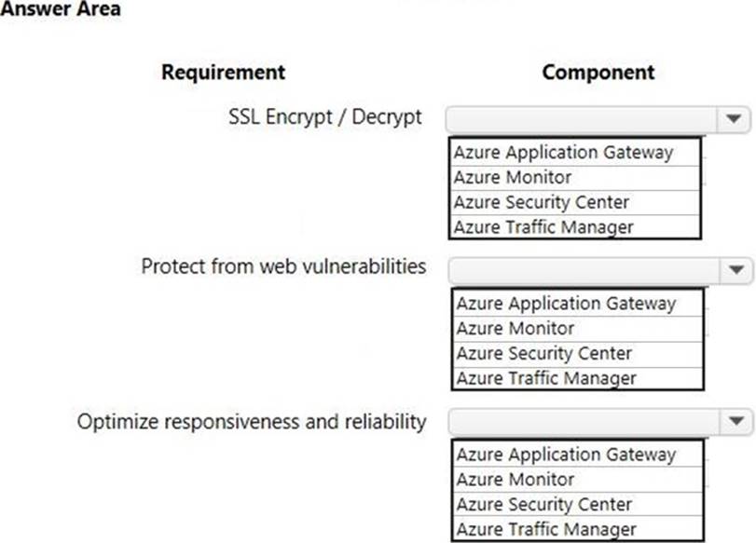Expand the Protect from web vulnerabilities dropdown arrow
This screenshot has width=756, height=543.
point(735,270)
